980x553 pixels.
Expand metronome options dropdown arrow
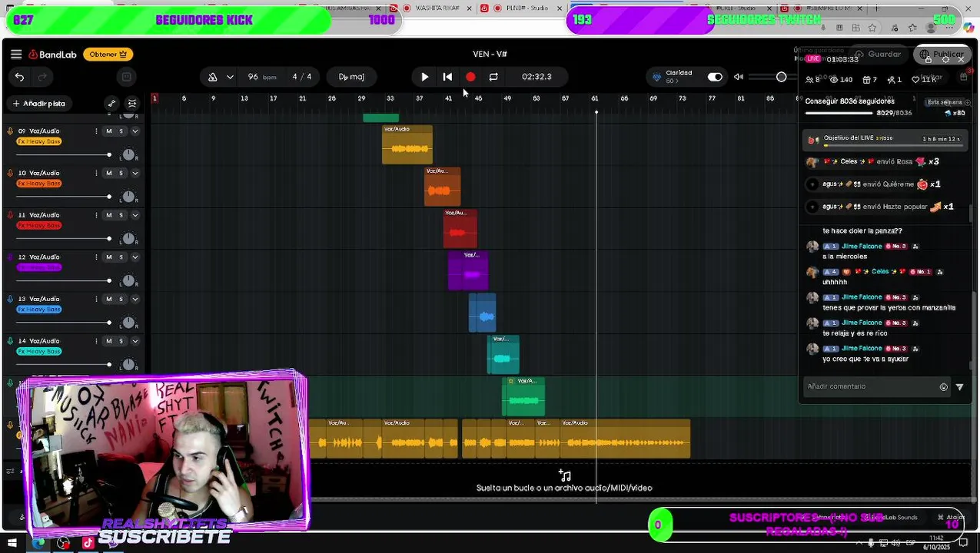coord(230,77)
